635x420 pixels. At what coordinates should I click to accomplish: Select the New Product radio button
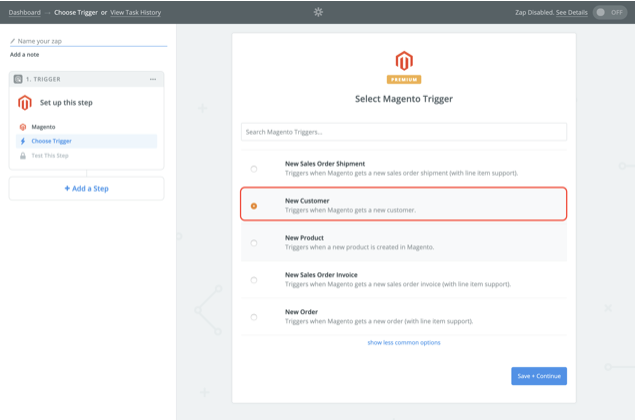point(254,243)
